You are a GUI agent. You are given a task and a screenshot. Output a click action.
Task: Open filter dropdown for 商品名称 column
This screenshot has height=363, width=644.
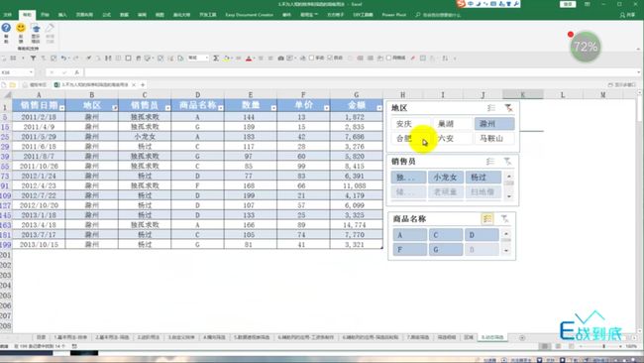[221, 108]
